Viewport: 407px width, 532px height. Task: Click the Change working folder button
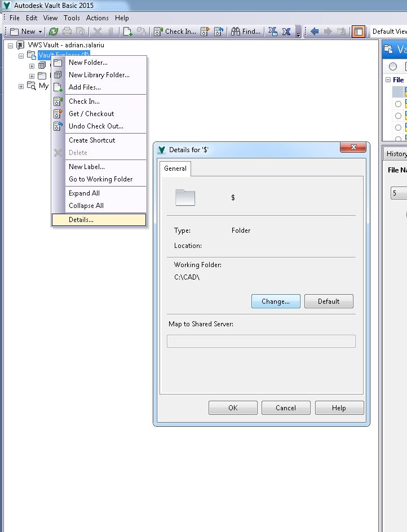276,302
